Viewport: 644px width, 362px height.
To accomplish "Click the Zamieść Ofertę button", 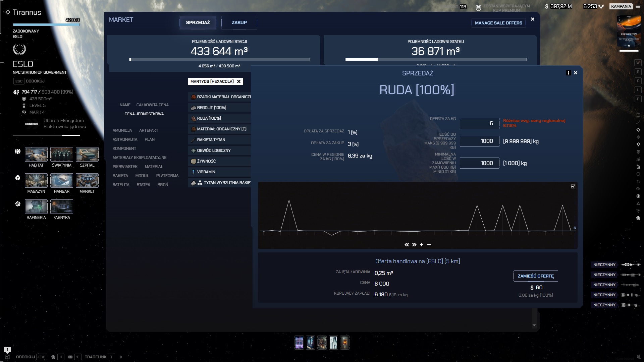I will tap(535, 276).
